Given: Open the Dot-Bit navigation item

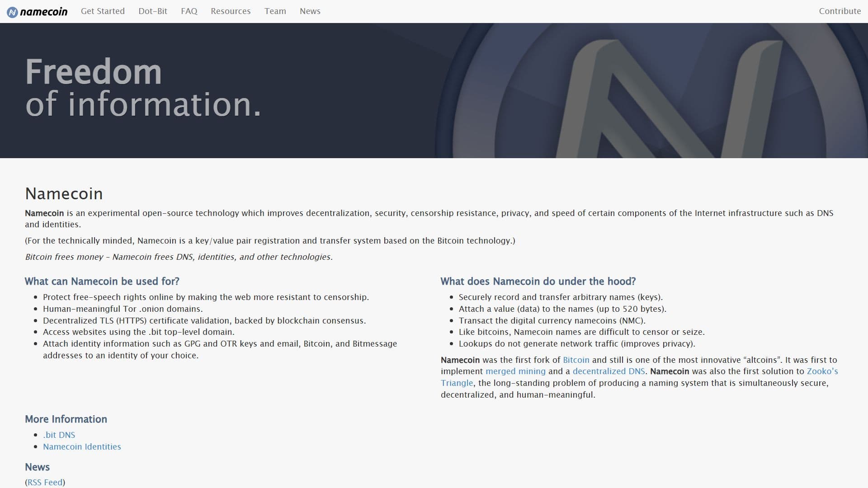Looking at the screenshot, I should pyautogui.click(x=153, y=11).
